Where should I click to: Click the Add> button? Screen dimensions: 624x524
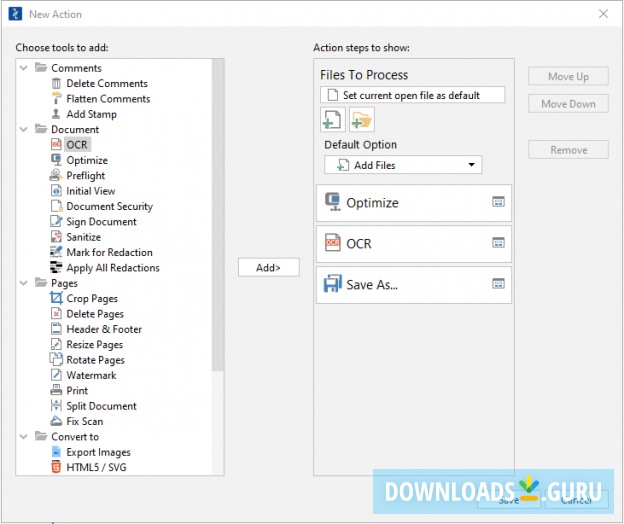coord(269,267)
